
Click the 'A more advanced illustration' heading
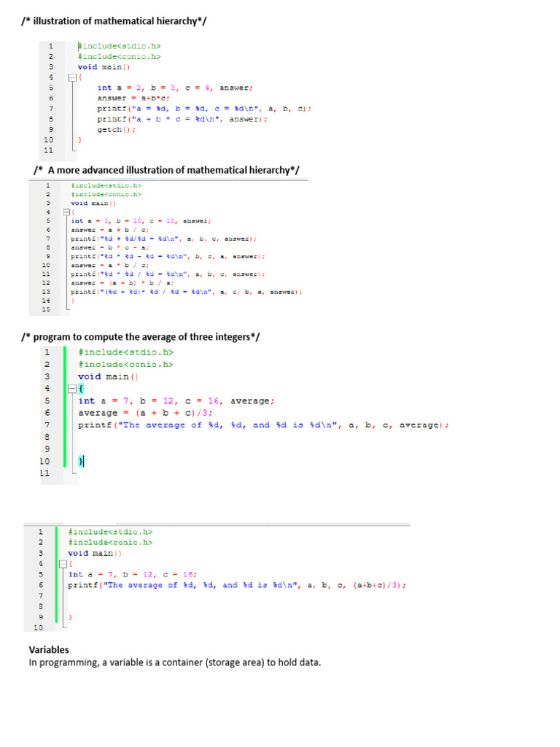(166, 170)
